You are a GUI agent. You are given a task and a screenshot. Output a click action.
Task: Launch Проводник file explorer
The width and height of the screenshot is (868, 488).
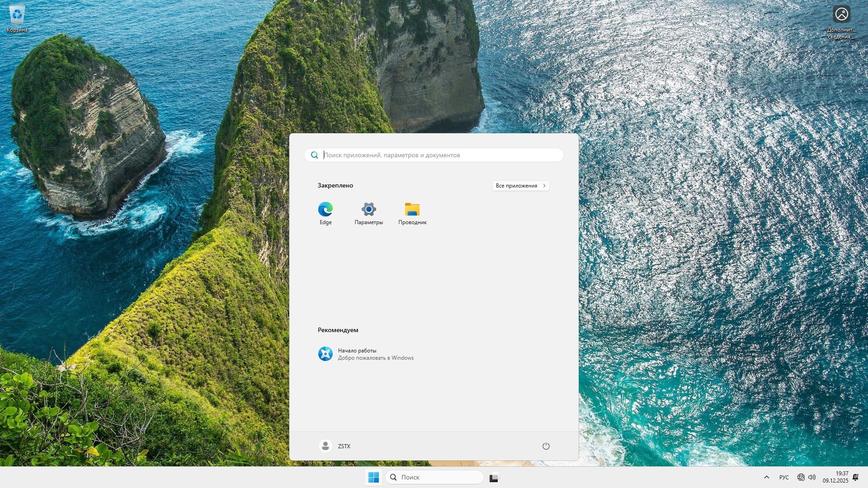pos(412,212)
